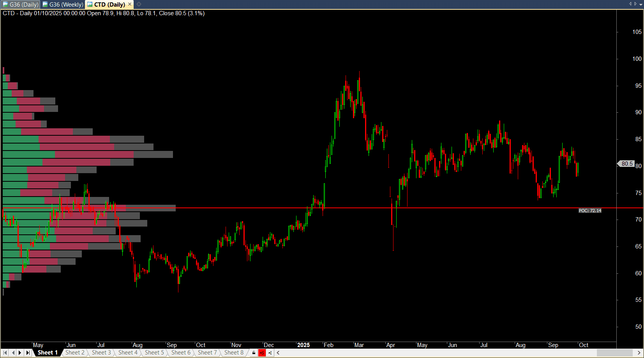The image size is (644, 358).
Task: Toggle the interval-link button beside the red S
Action: pos(270,353)
